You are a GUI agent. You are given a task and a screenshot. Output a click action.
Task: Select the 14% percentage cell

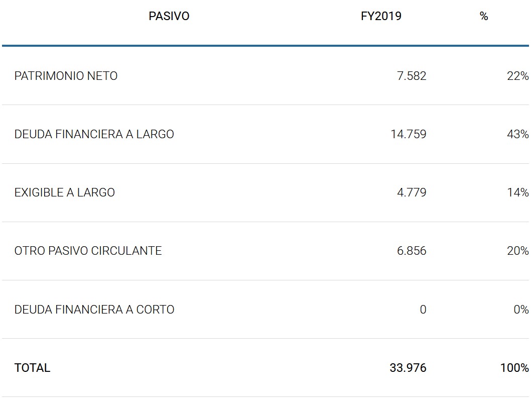coord(517,192)
